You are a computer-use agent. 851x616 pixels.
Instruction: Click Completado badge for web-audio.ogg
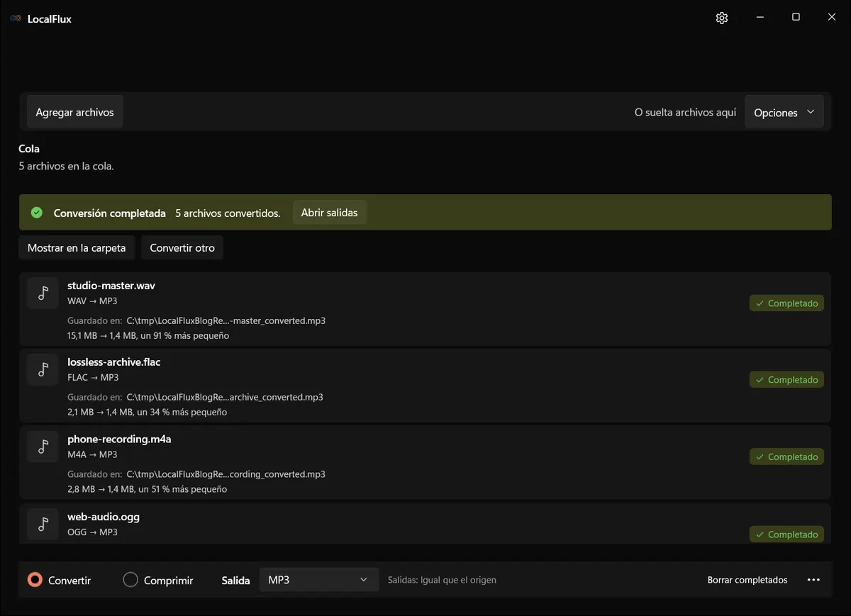(x=786, y=534)
